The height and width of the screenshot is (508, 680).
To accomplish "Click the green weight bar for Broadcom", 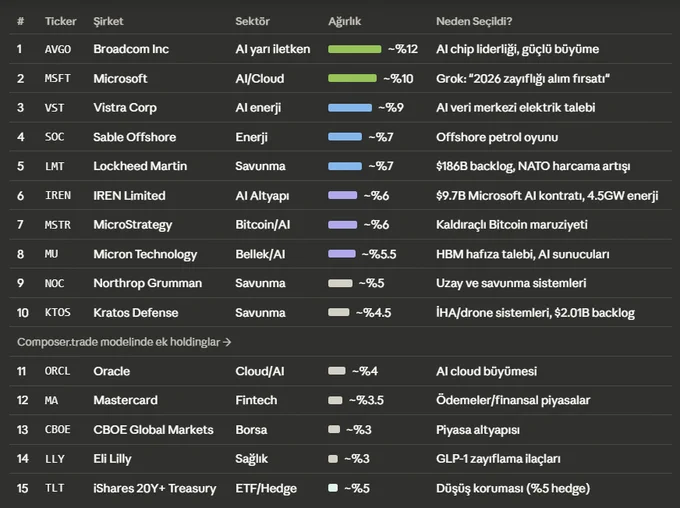I will 355,49.
